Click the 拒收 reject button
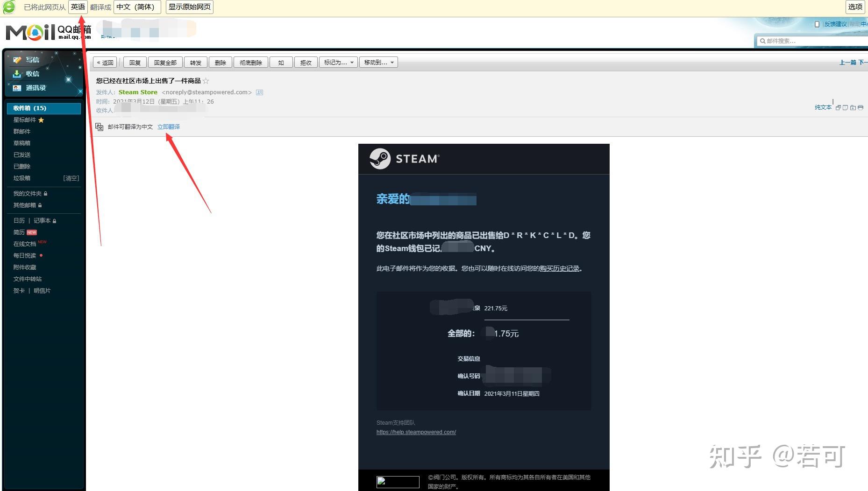The height and width of the screenshot is (491, 868). pyautogui.click(x=306, y=63)
